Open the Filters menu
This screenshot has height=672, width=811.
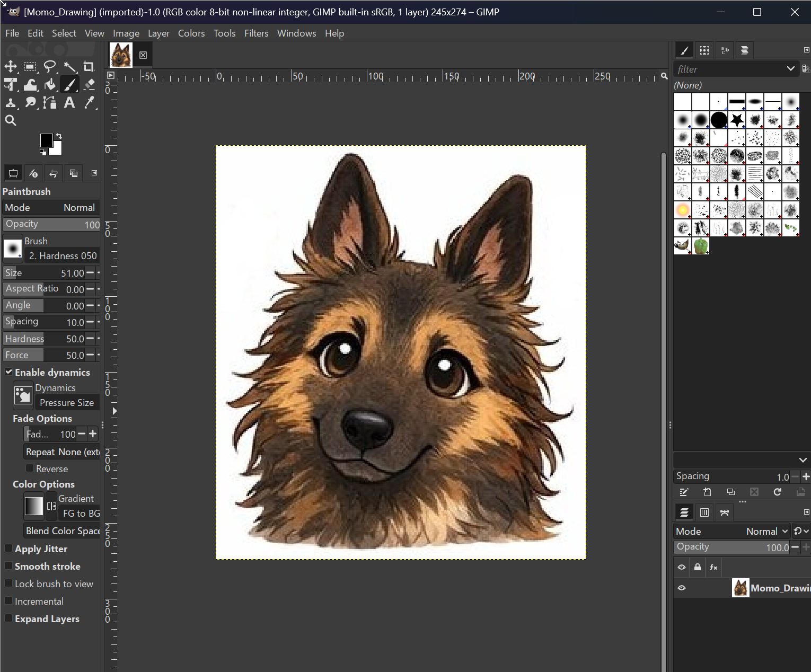(256, 33)
